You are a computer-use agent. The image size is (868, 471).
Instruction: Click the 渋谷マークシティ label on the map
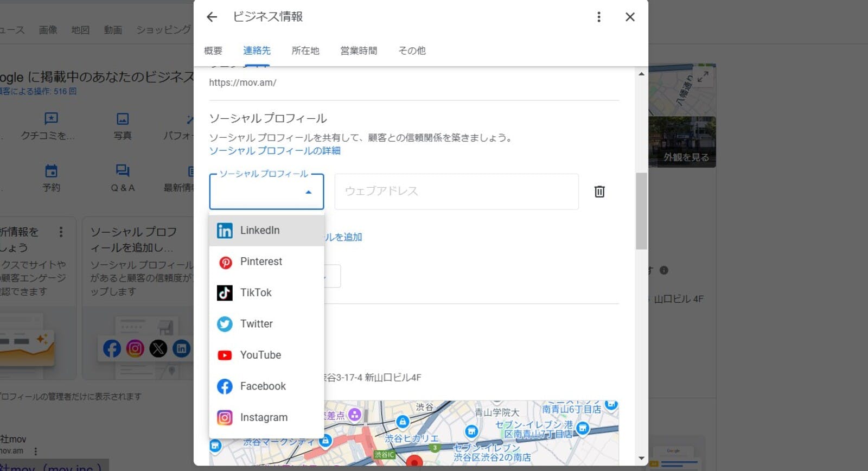278,442
